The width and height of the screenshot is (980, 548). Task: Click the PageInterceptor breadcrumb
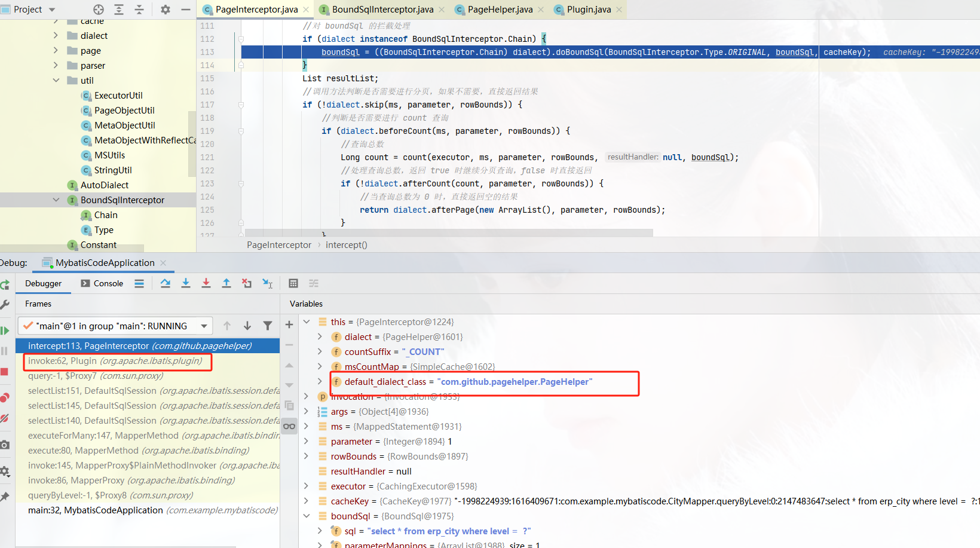[279, 245]
